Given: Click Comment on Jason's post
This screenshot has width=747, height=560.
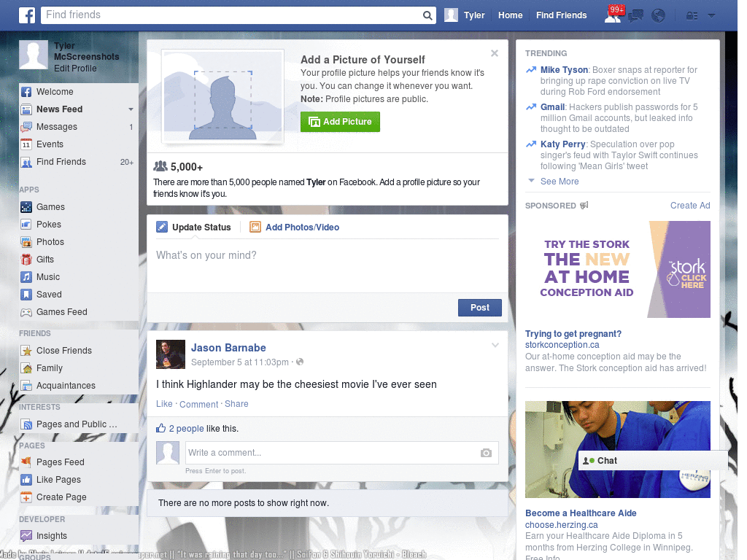Looking at the screenshot, I should click(x=198, y=404).
